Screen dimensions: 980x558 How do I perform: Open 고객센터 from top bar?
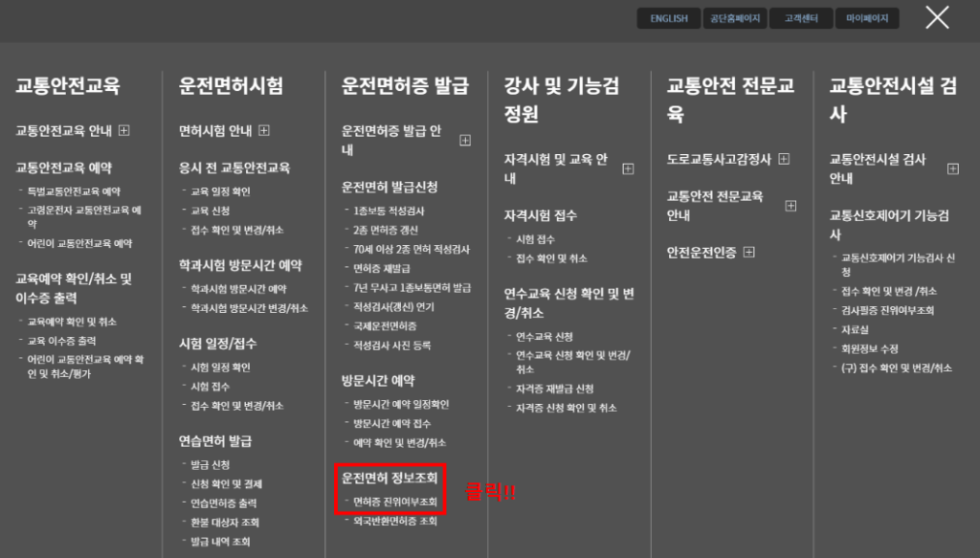[801, 18]
